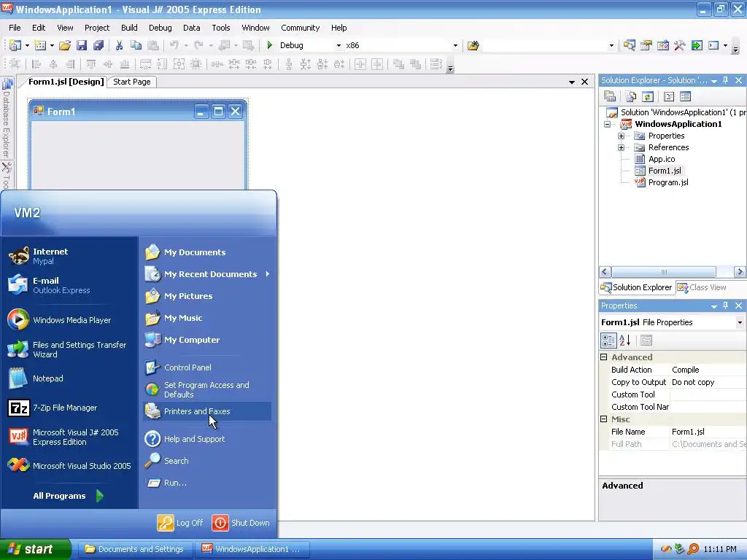Viewport: 747px width, 560px height.
Task: Click All Programs in Start menu
Action: (x=68, y=496)
